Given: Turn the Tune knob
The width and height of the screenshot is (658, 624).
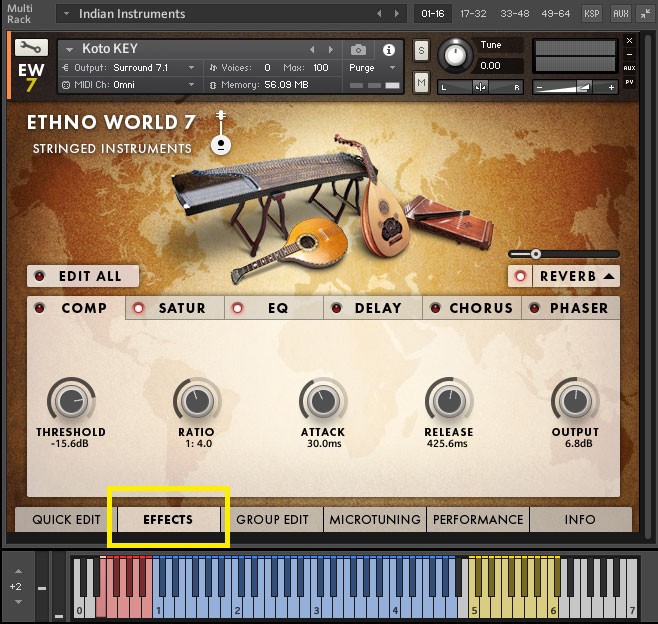Looking at the screenshot, I should point(455,55).
